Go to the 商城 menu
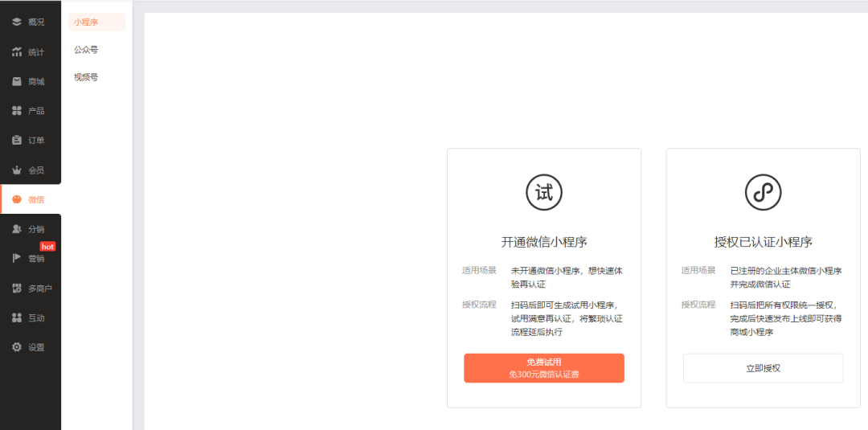The width and height of the screenshot is (868, 430). (x=31, y=81)
